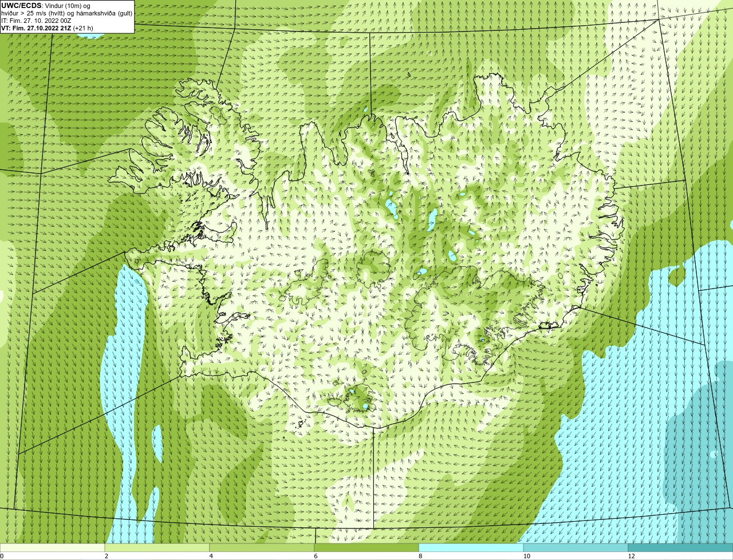The height and width of the screenshot is (560, 733).
Task: Click the color scale label '12'
Action: point(631,556)
